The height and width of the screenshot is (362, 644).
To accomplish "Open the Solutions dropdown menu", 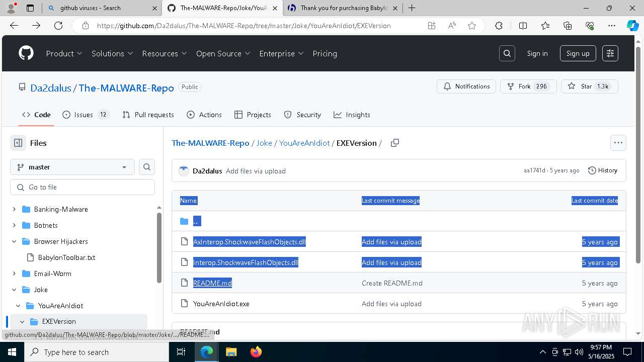I will tap(112, 53).
